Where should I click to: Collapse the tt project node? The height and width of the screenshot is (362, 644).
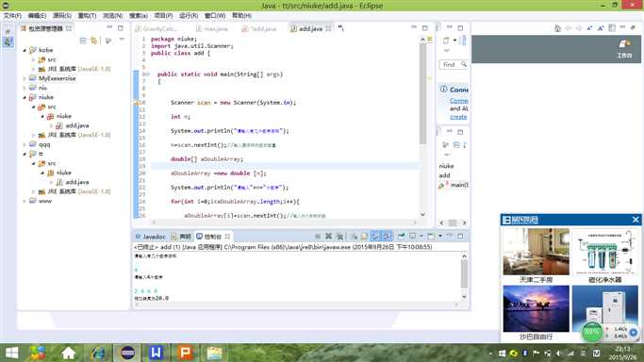tap(25, 154)
